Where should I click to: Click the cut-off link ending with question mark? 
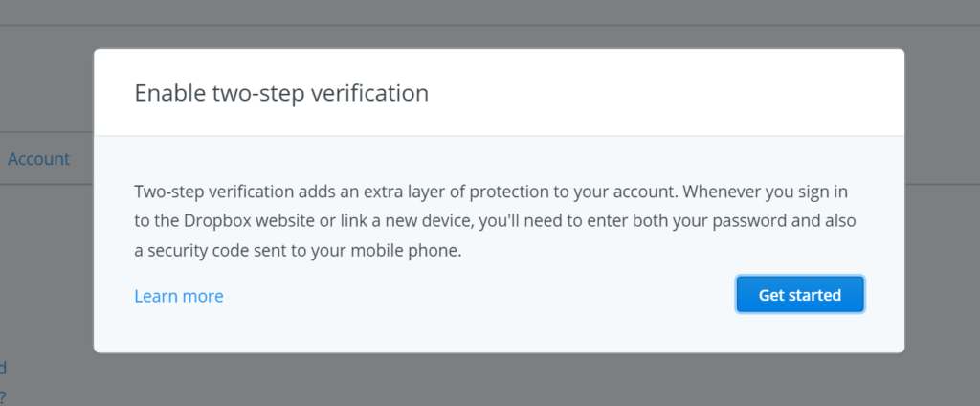(x=3, y=396)
